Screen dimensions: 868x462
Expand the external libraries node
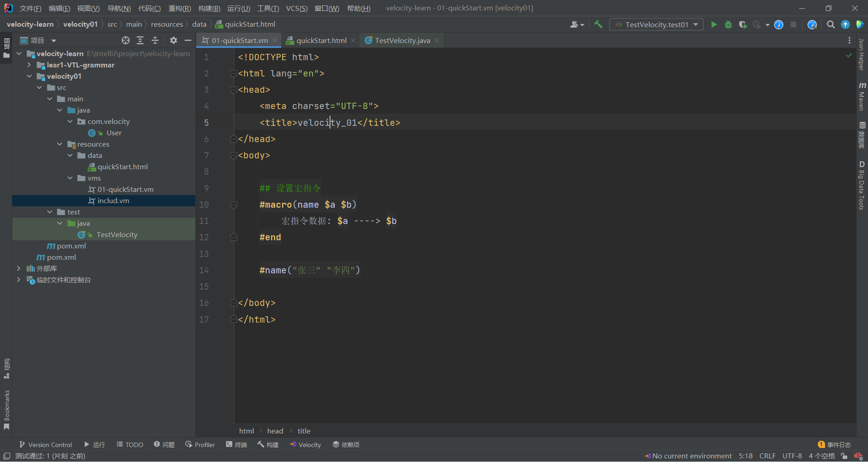(19, 268)
